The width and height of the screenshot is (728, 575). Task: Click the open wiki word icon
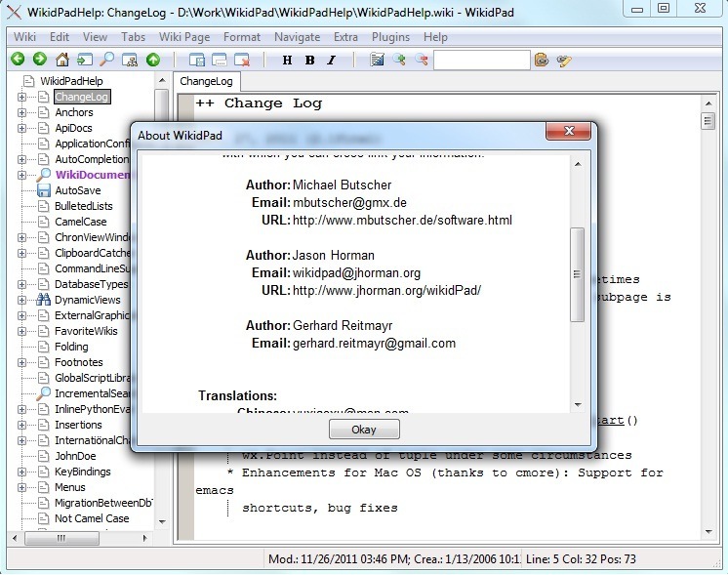pos(85,60)
